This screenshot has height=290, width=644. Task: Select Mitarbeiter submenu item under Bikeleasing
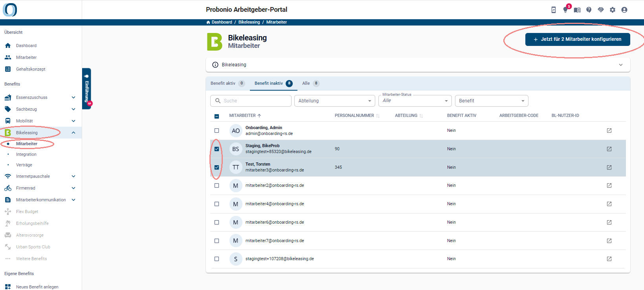coord(27,144)
